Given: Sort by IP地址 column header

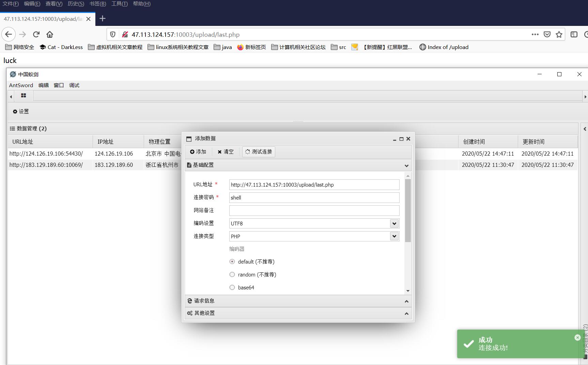Looking at the screenshot, I should point(118,142).
